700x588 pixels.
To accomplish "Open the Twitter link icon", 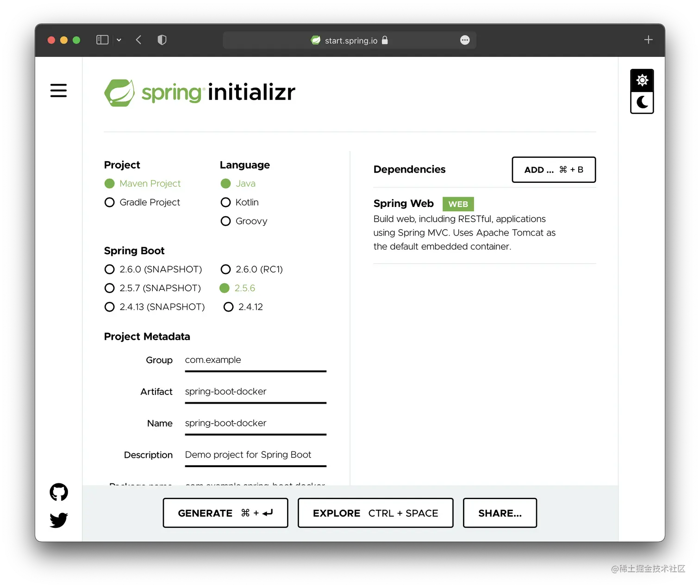I will 59,520.
